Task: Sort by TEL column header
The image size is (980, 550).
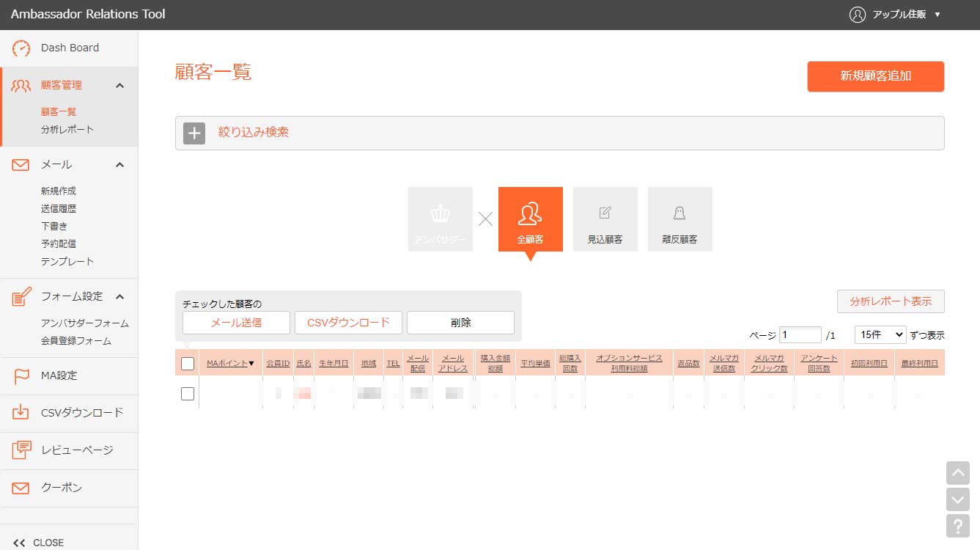Action: pyautogui.click(x=393, y=363)
